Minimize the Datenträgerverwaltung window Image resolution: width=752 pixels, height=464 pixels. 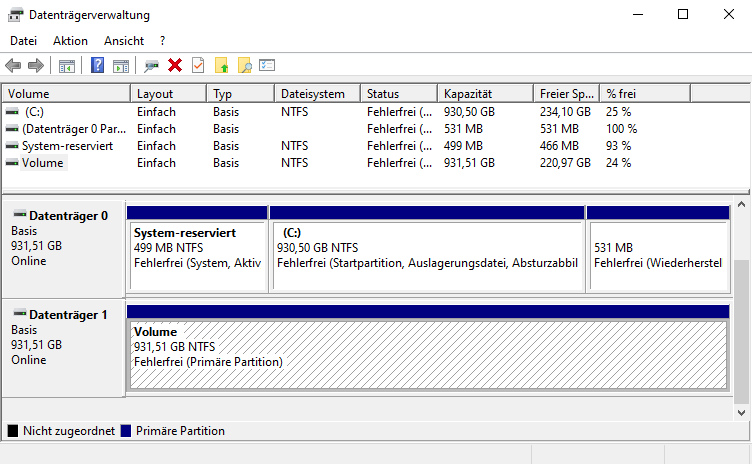tap(638, 14)
